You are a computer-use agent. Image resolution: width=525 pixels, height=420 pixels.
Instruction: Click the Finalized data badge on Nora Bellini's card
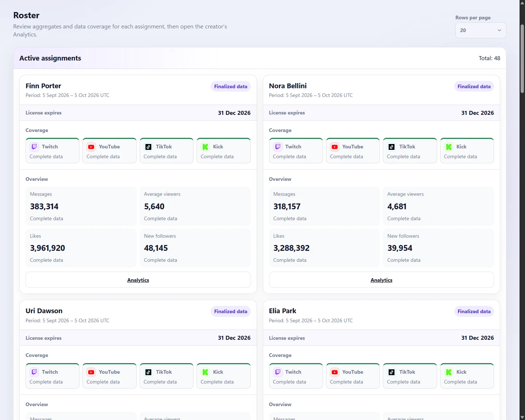pos(474,86)
